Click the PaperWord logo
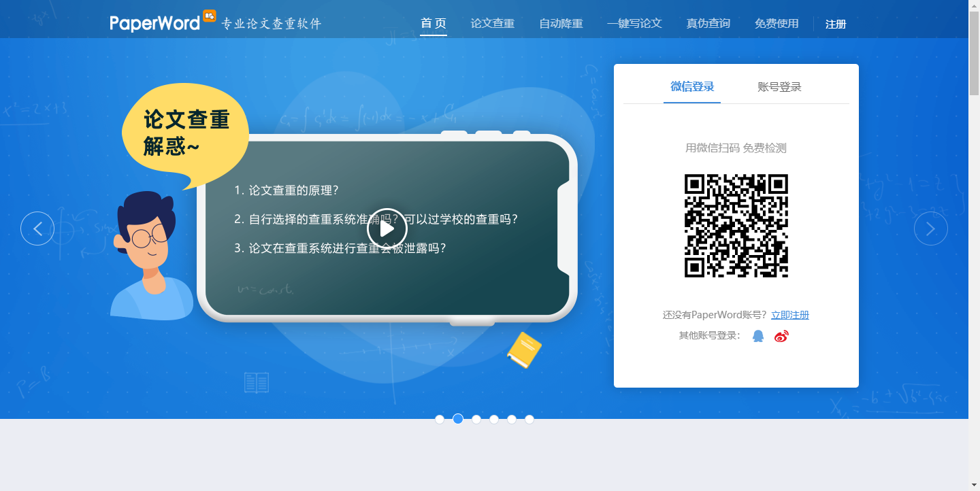Viewport: 980px width, 491px height. point(163,21)
